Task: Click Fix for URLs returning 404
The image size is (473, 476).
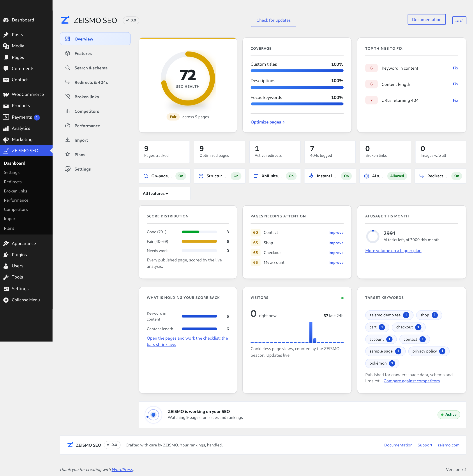Action: pyautogui.click(x=455, y=100)
